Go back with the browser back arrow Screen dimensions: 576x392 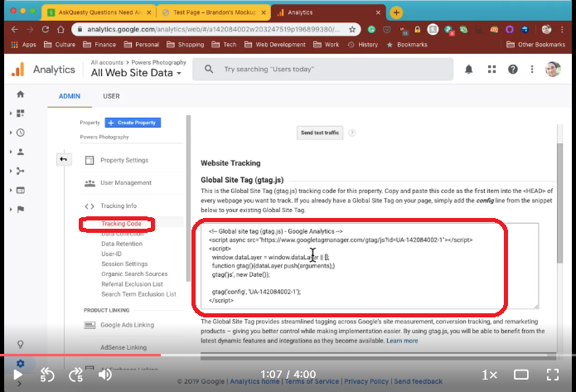tap(15, 29)
